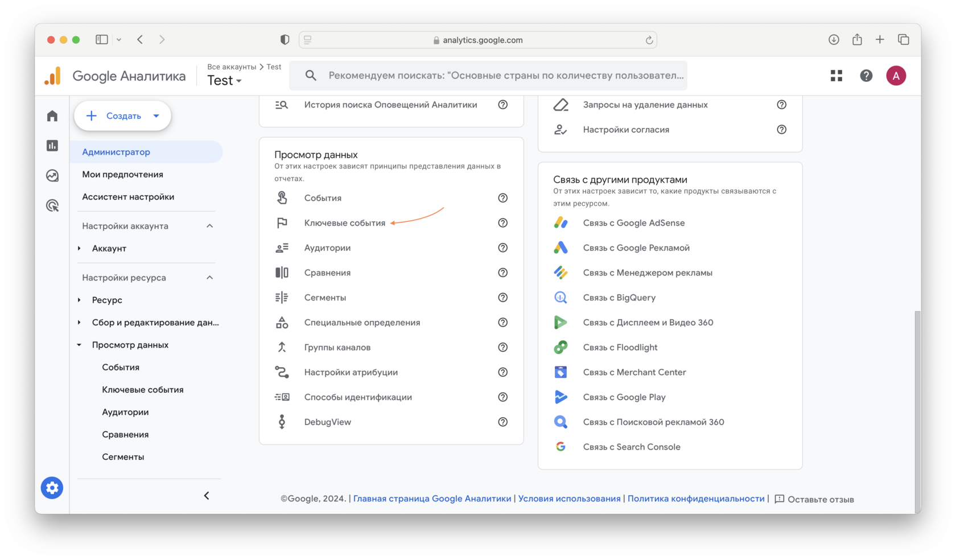
Task: Show help for Сравнения row
Action: (x=502, y=273)
